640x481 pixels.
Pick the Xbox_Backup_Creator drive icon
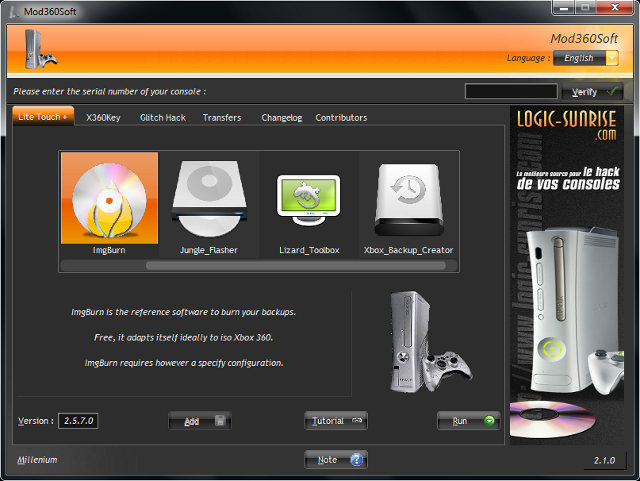click(408, 200)
